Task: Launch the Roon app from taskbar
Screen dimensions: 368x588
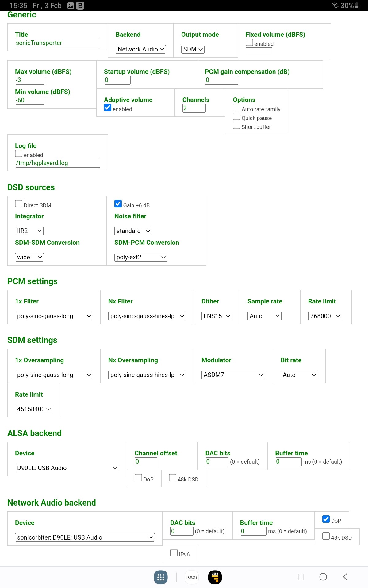Action: (x=192, y=577)
